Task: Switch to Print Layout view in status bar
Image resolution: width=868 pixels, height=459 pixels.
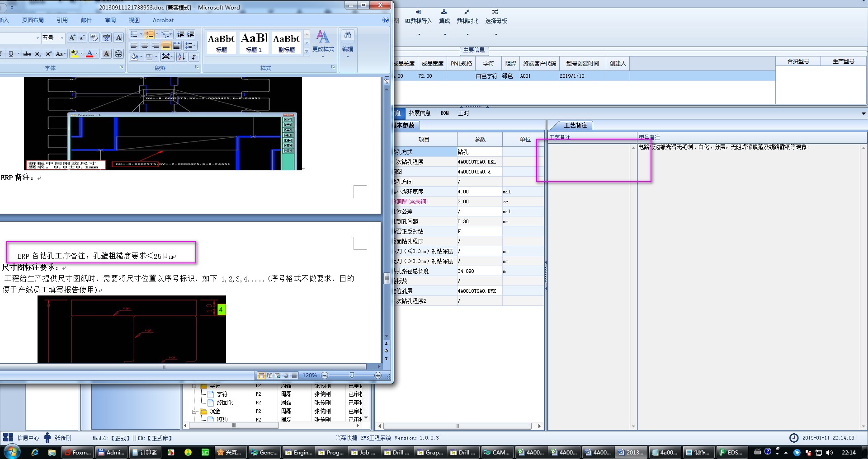Action: [x=261, y=375]
